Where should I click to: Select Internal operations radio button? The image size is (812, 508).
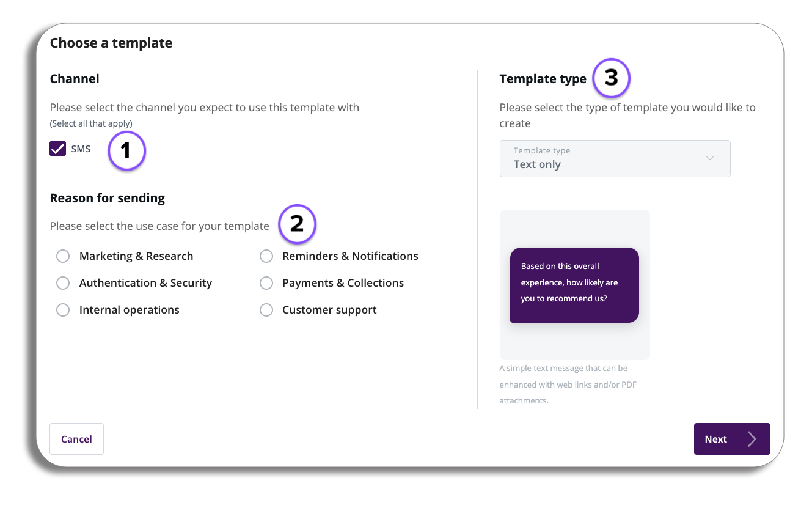click(x=63, y=310)
